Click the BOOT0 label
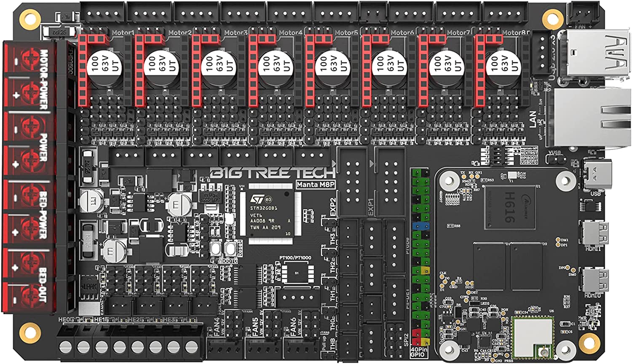 click(x=228, y=261)
